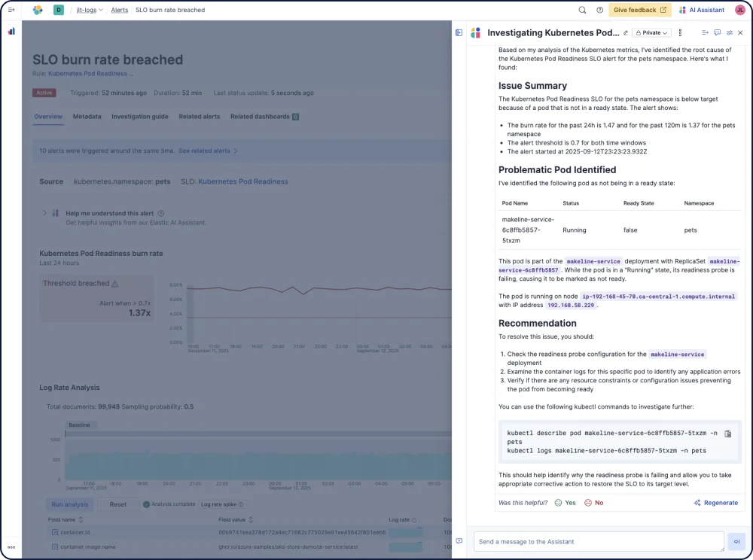The height and width of the screenshot is (560, 753).
Task: Open the help circle icon in header
Action: tap(600, 10)
